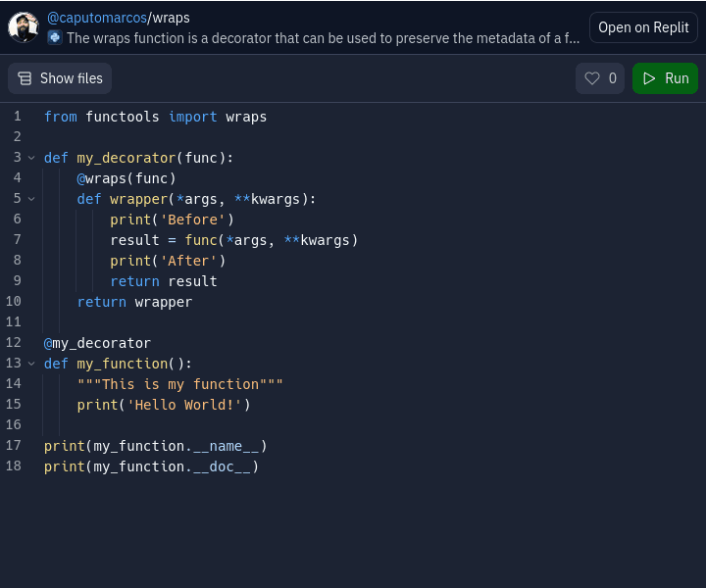Image resolution: width=706 pixels, height=588 pixels.
Task: Click the @my_decorator line of code
Action: pos(97,343)
